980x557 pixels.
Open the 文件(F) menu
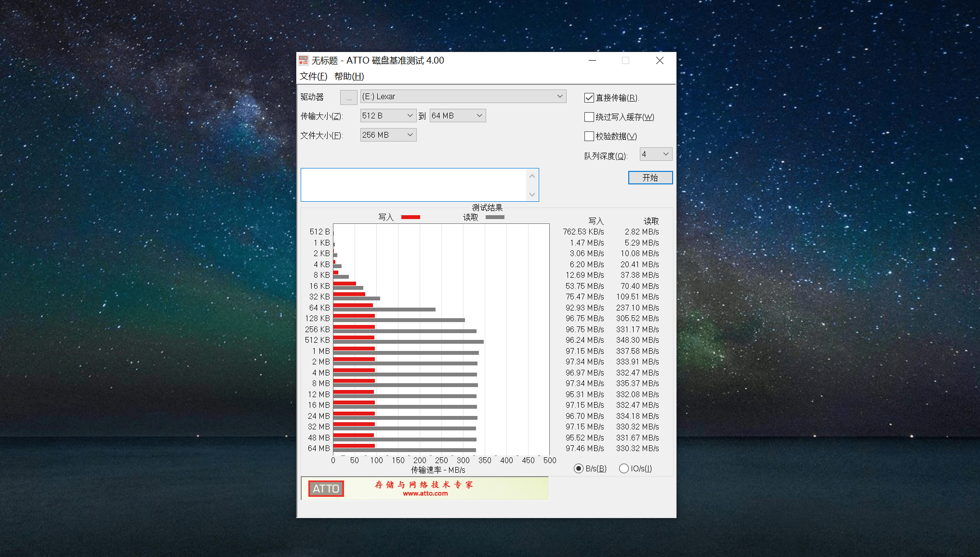click(x=314, y=76)
